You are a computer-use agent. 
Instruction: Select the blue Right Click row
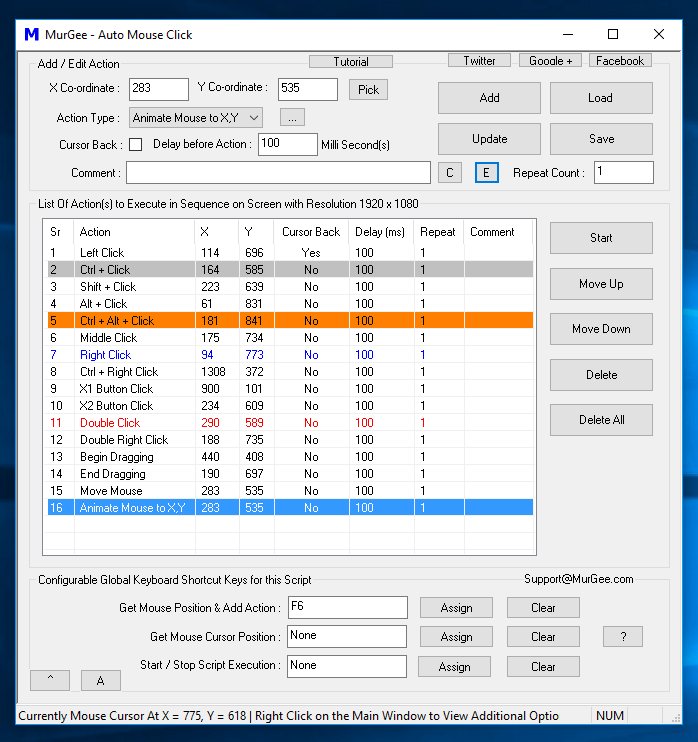(x=290, y=355)
